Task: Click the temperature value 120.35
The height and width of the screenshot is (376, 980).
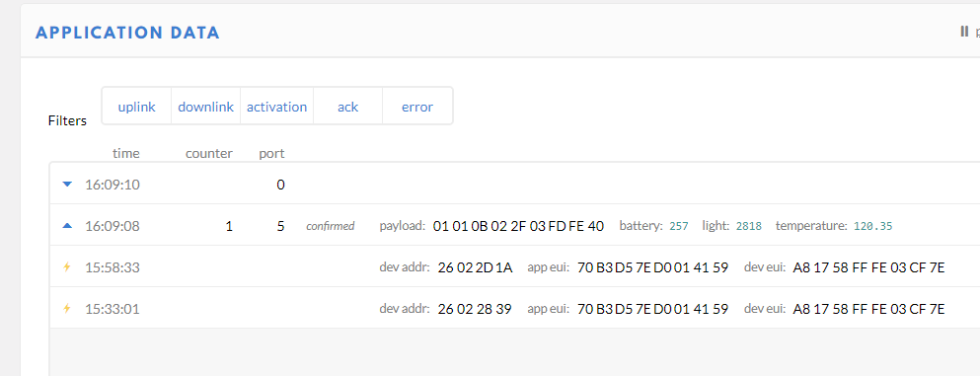Action: coord(873,226)
